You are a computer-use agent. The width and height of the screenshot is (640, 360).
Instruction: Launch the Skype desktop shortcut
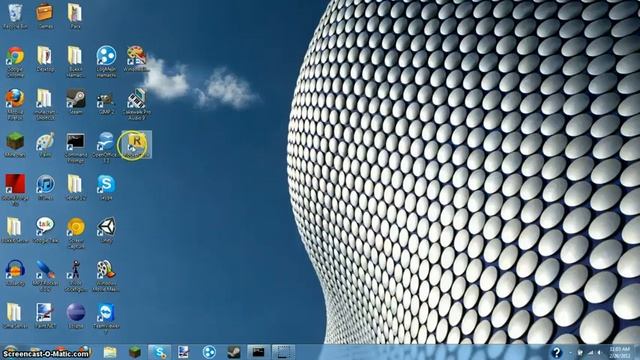(106, 188)
